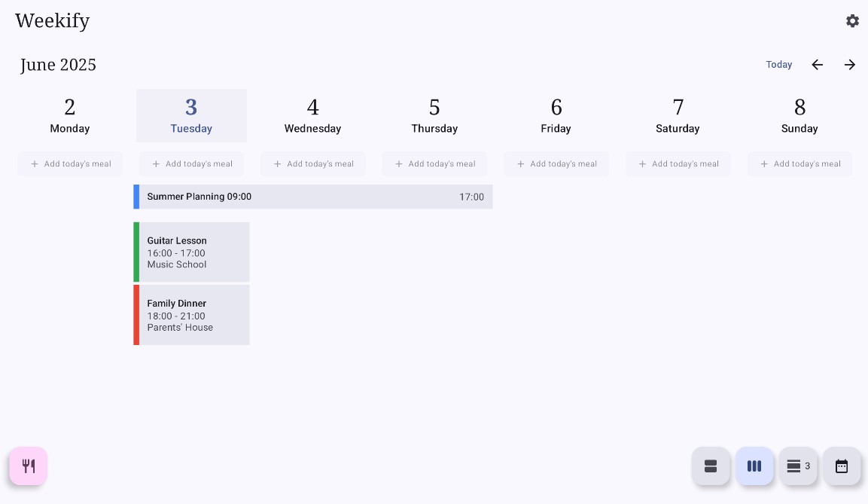This screenshot has width=868, height=504.
Task: Switch to the 3-day list view
Action: 798,466
